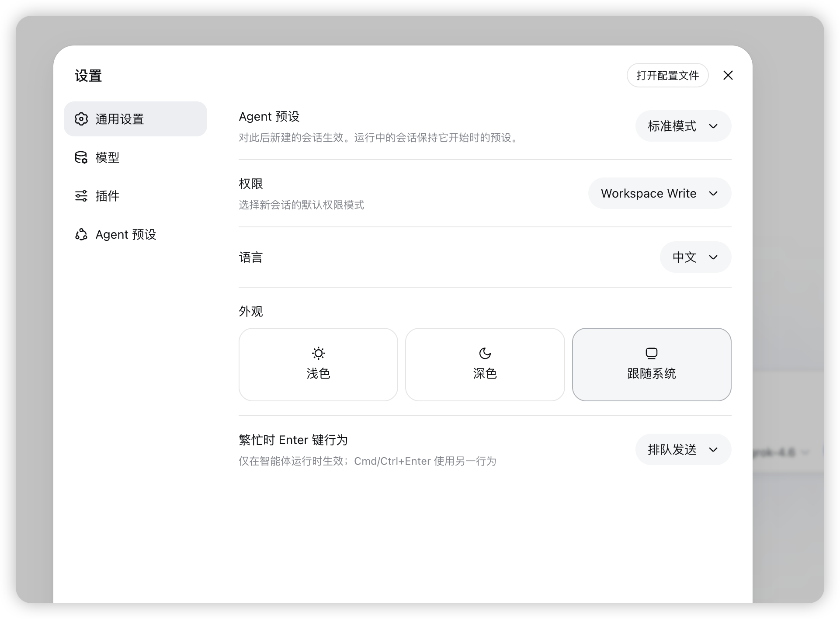
Task: Open the 模型 settings section
Action: 135,157
